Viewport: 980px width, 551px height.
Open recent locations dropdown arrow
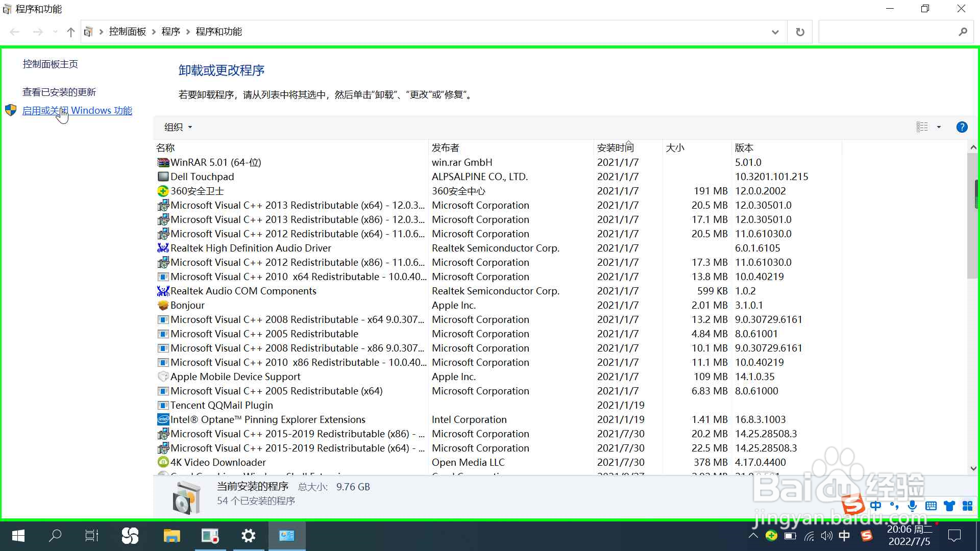55,32
